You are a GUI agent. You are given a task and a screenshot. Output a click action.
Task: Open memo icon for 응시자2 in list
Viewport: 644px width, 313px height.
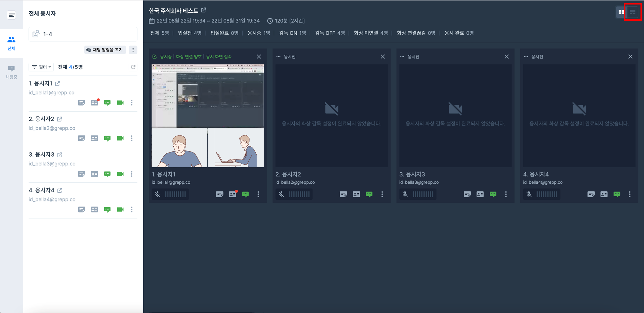point(81,138)
